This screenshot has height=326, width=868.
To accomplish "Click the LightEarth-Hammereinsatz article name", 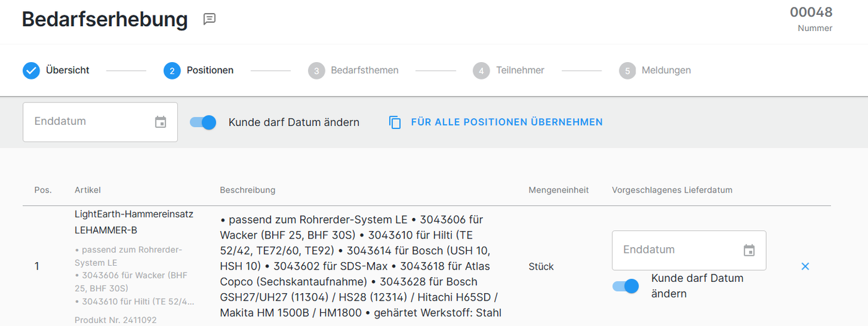I will [x=134, y=214].
